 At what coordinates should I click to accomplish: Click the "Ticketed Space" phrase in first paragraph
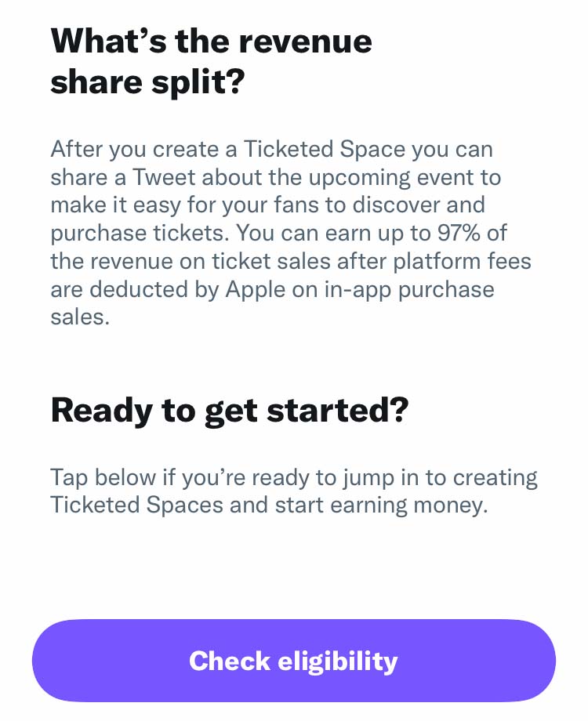(324, 150)
